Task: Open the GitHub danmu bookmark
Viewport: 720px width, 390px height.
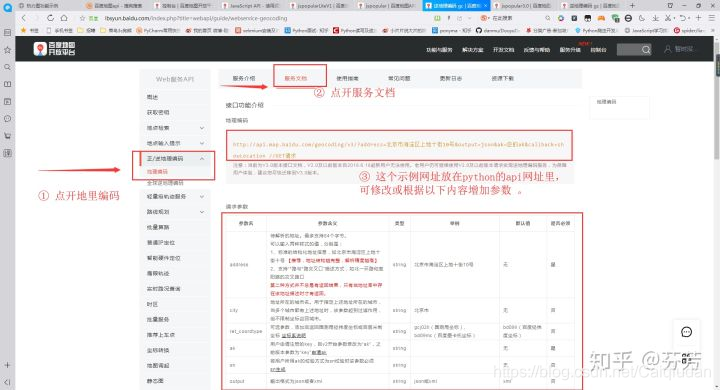Action: (497, 30)
